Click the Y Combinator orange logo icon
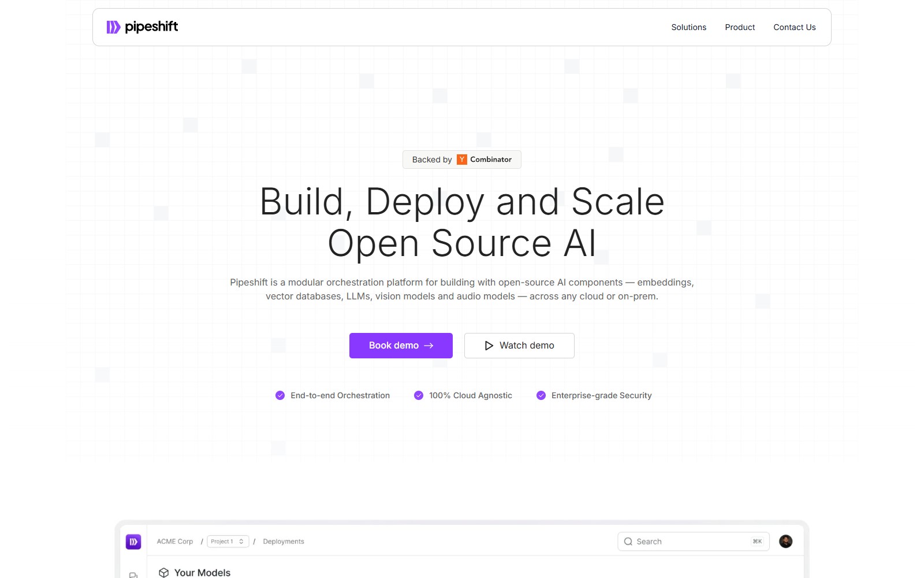 pyautogui.click(x=462, y=160)
